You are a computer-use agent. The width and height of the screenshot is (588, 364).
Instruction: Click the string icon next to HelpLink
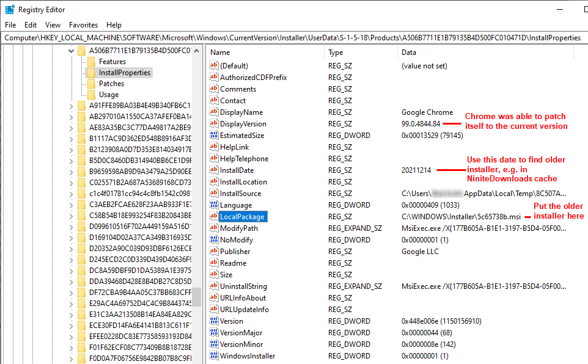[214, 147]
